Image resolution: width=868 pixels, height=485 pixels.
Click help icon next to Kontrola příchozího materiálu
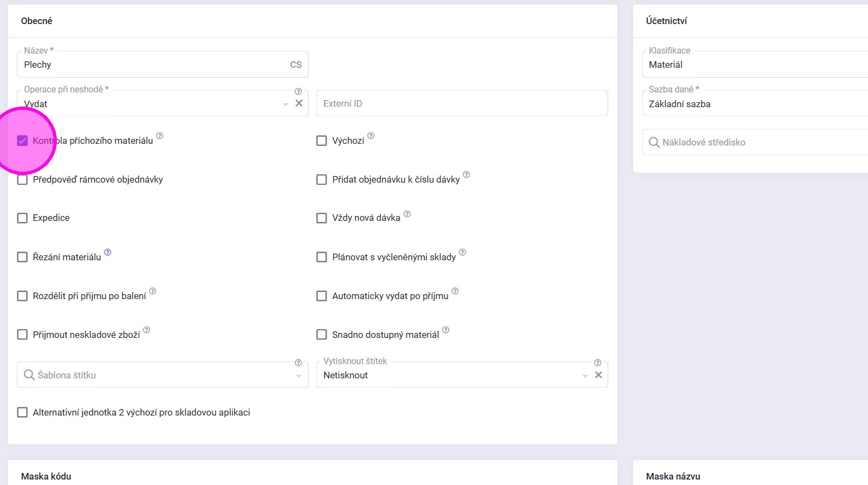(x=160, y=136)
